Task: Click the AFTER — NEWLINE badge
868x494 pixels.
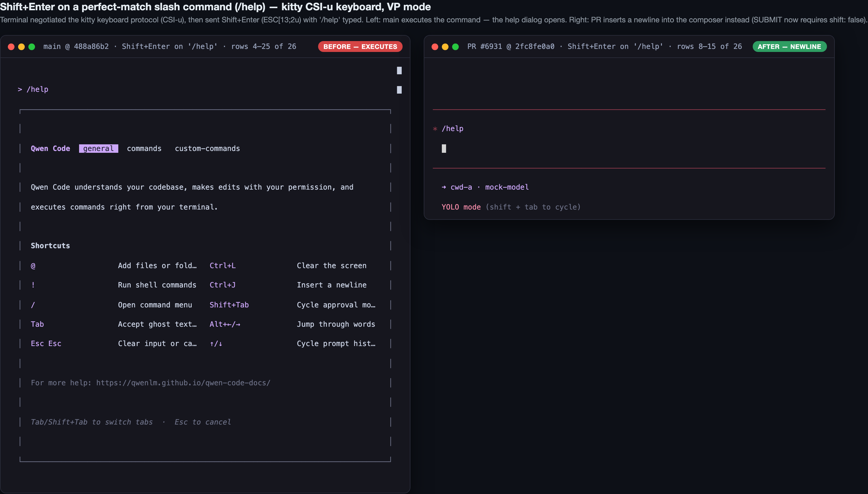Action: click(789, 47)
